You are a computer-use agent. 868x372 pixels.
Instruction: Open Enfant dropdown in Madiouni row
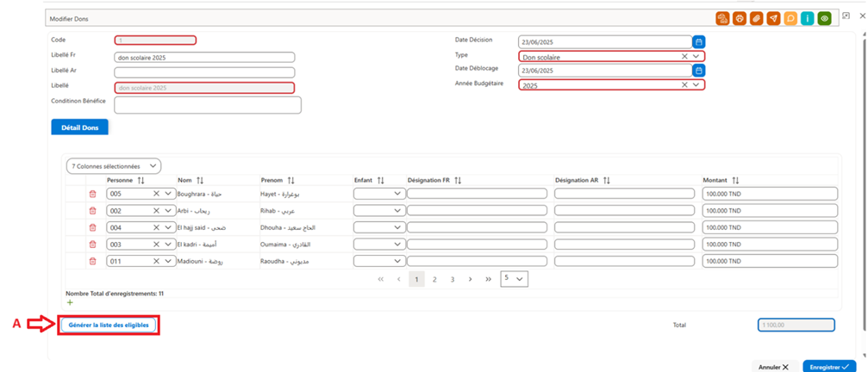[378, 261]
